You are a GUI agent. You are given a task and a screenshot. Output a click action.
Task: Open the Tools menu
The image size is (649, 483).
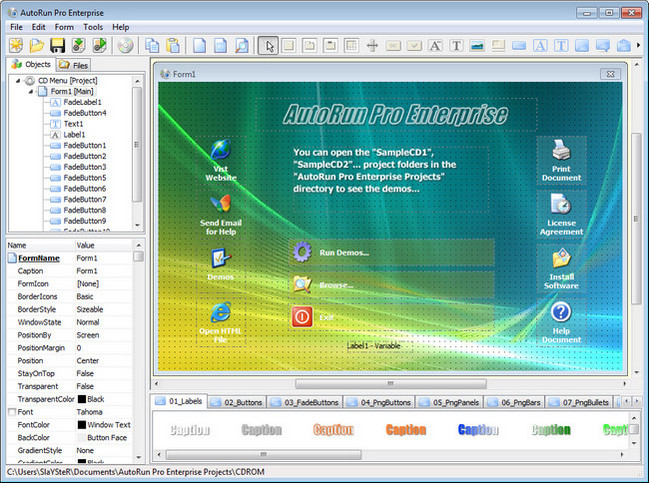click(93, 27)
